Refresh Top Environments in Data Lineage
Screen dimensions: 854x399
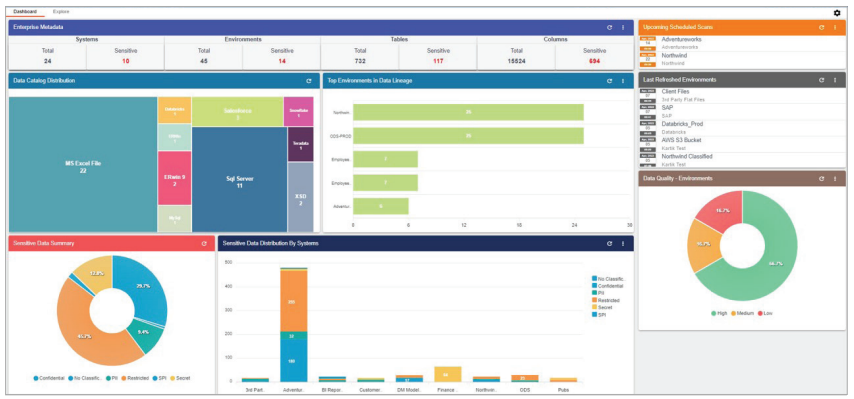(609, 81)
